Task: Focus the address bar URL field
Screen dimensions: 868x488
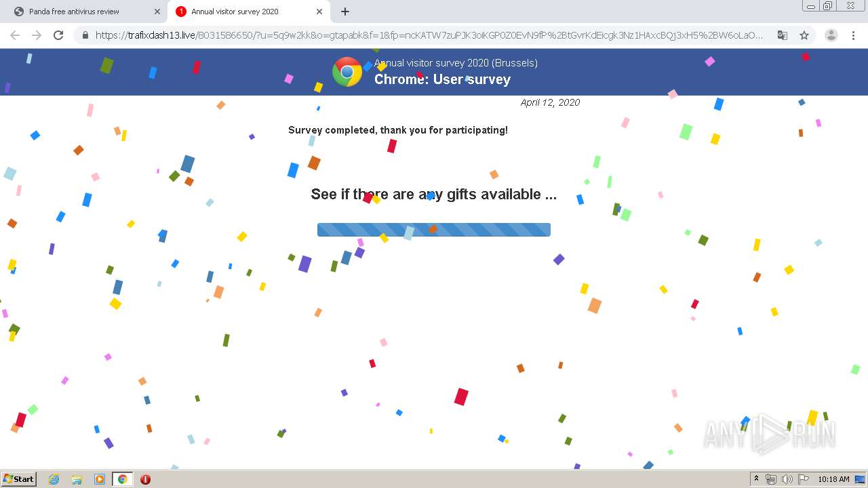Action: [x=429, y=35]
